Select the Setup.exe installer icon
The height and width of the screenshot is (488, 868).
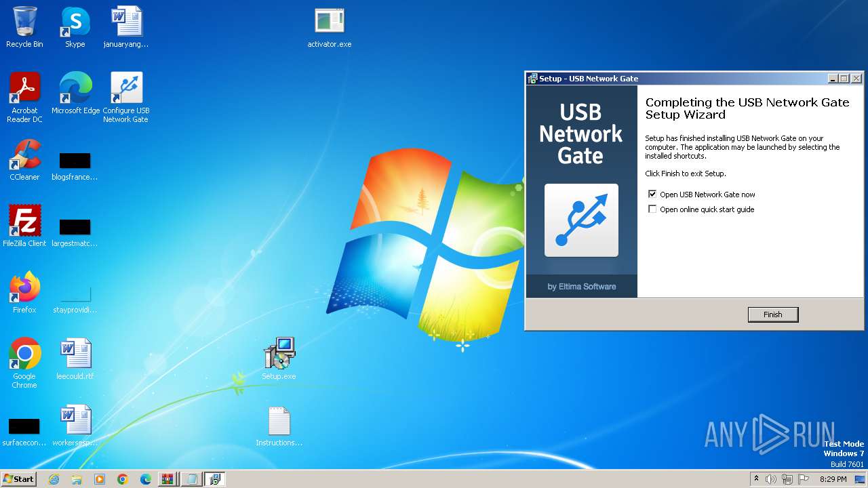pos(279,359)
